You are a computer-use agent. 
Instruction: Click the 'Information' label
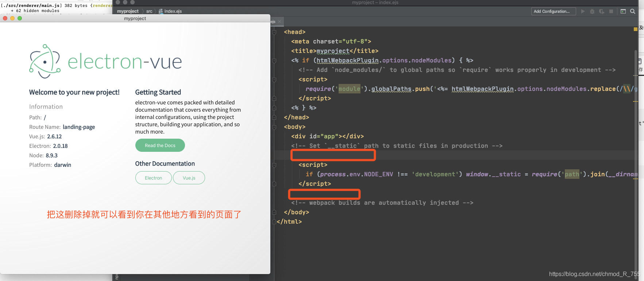(46, 107)
